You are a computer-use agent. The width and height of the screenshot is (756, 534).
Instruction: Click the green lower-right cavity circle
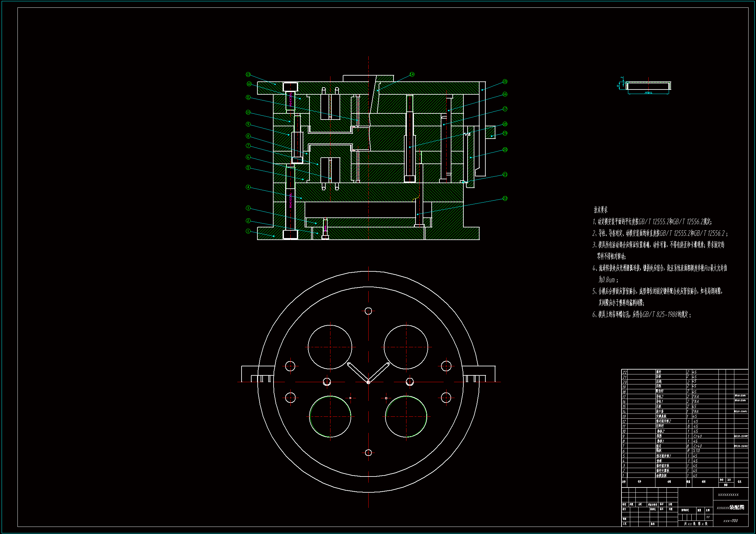point(406,416)
